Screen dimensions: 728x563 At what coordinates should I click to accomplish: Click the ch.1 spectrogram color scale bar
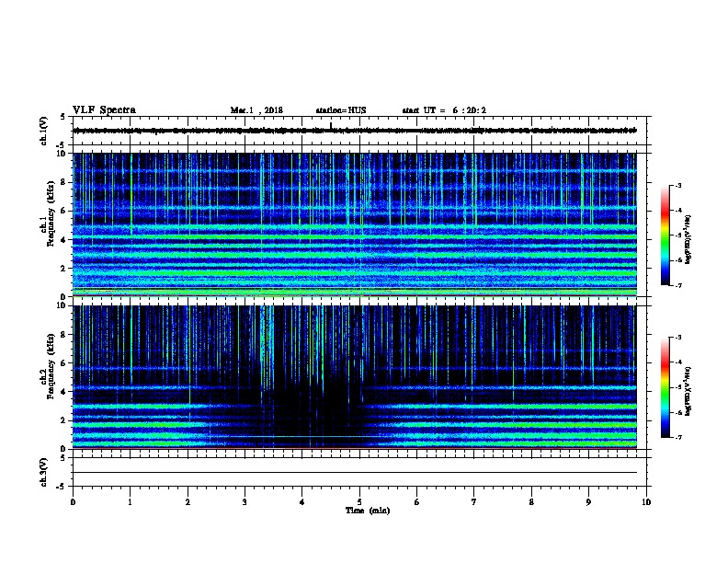coord(665,236)
